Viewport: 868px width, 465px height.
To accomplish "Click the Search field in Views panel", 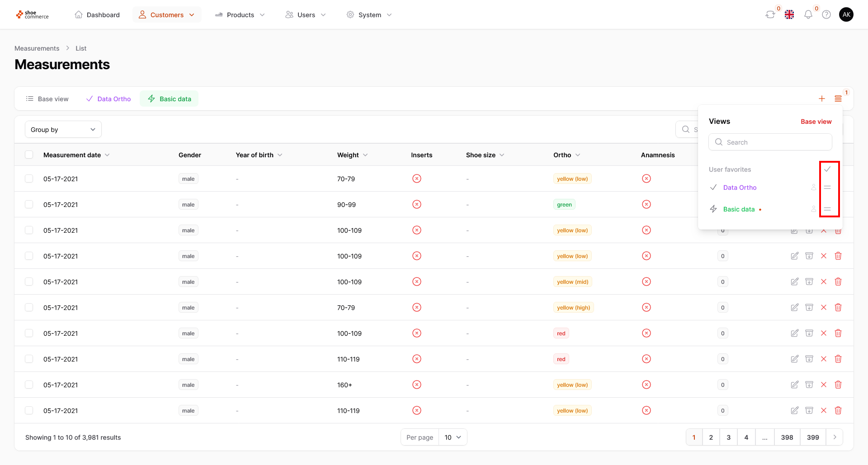I will [770, 142].
